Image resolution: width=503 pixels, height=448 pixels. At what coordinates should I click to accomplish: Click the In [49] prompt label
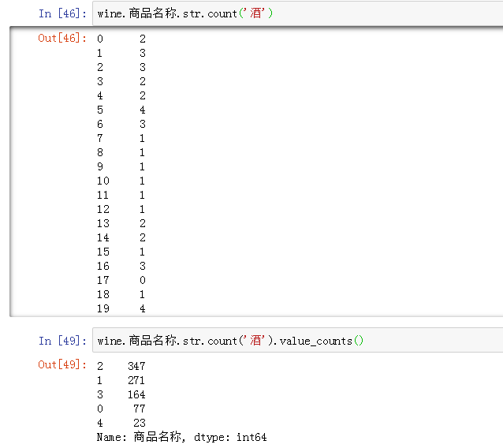62,341
